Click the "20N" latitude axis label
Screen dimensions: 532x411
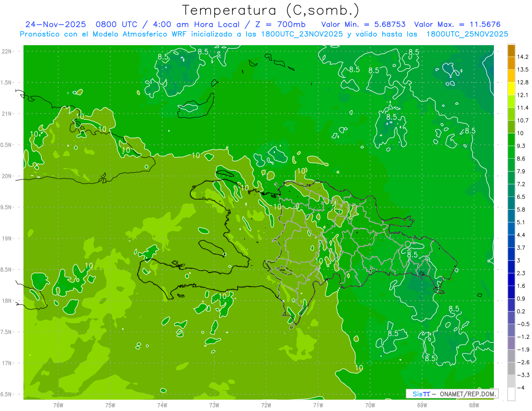(x=7, y=176)
